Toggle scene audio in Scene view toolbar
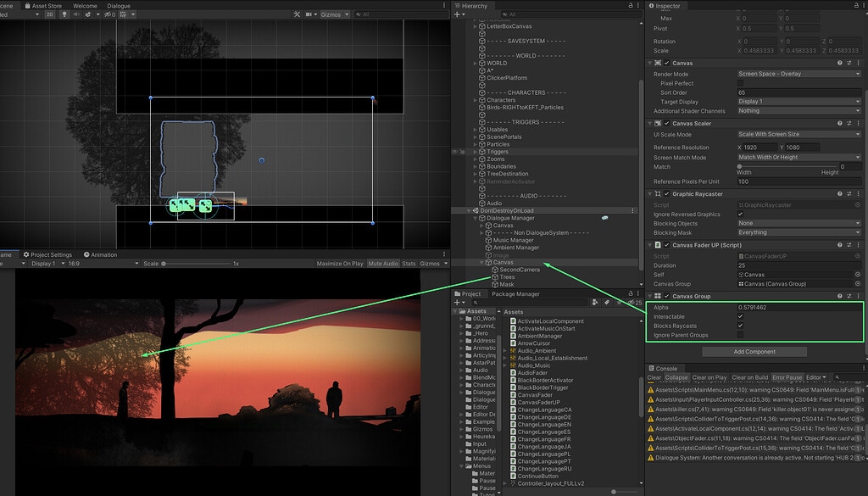The image size is (868, 496). (x=77, y=14)
